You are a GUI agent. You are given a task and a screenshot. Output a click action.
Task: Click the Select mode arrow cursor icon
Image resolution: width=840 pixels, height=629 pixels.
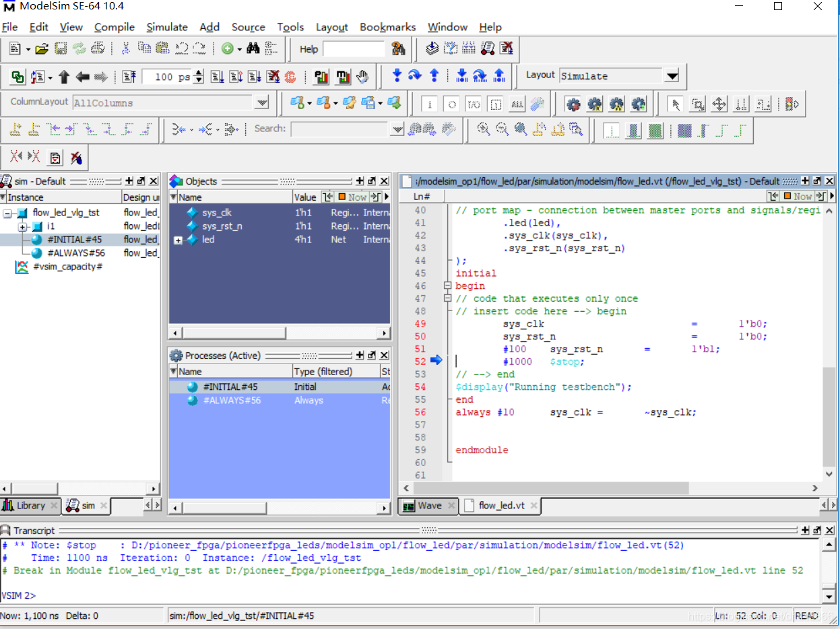(x=676, y=104)
